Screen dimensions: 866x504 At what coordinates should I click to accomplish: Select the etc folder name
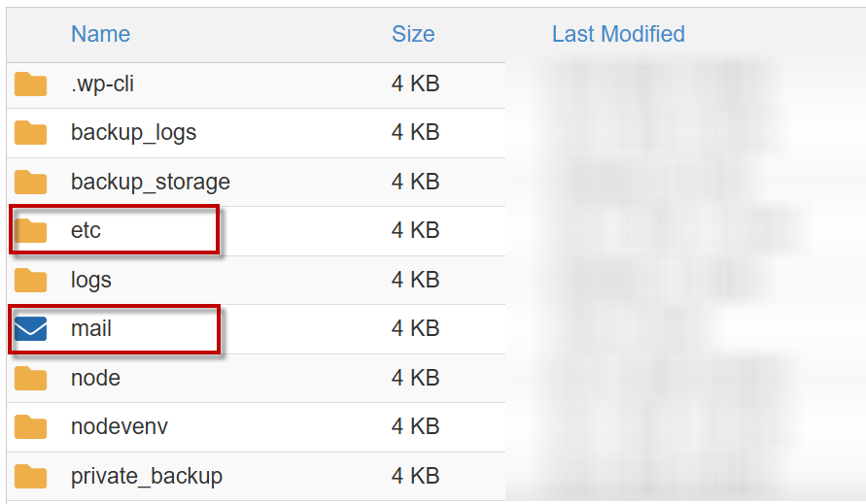coord(86,231)
